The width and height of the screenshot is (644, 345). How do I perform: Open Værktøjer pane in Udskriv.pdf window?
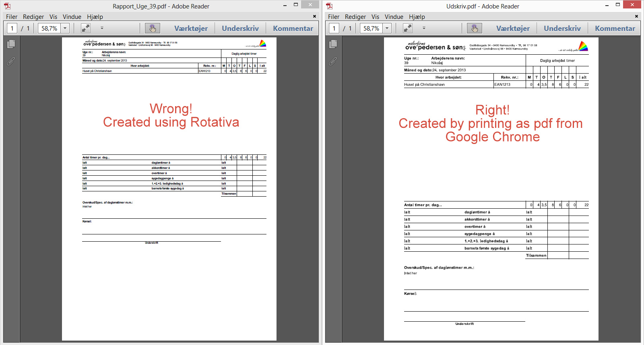513,29
